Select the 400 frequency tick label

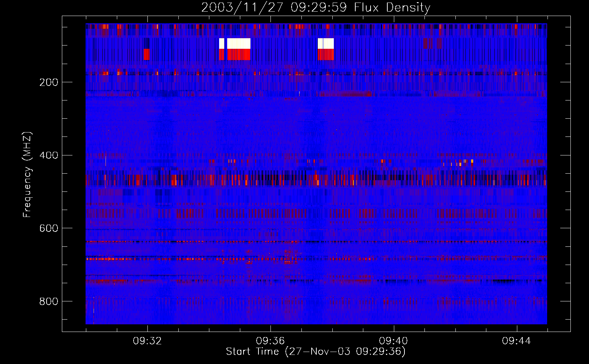[49, 155]
